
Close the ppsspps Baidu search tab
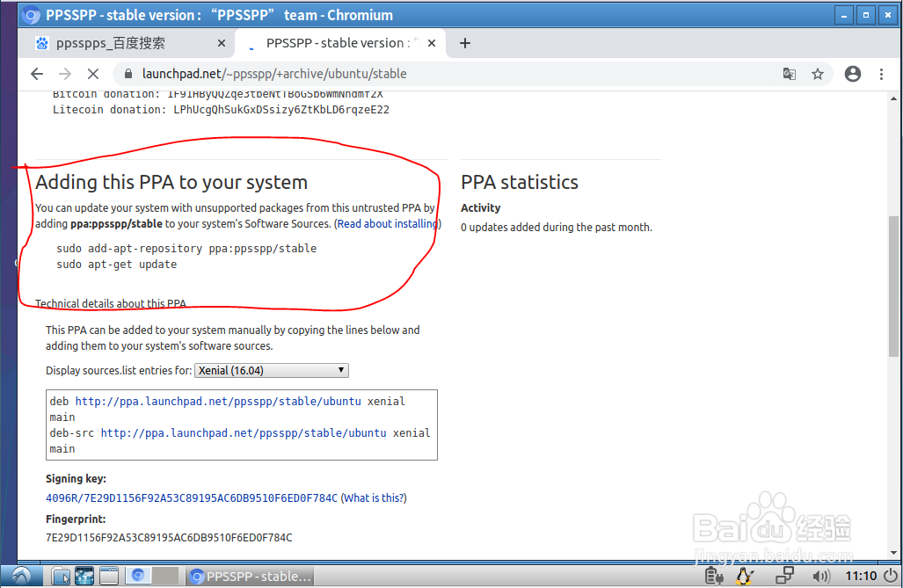click(x=222, y=43)
